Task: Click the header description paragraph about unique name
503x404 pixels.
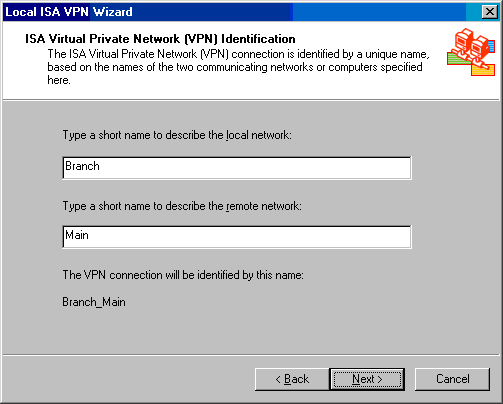Action: coord(238,67)
